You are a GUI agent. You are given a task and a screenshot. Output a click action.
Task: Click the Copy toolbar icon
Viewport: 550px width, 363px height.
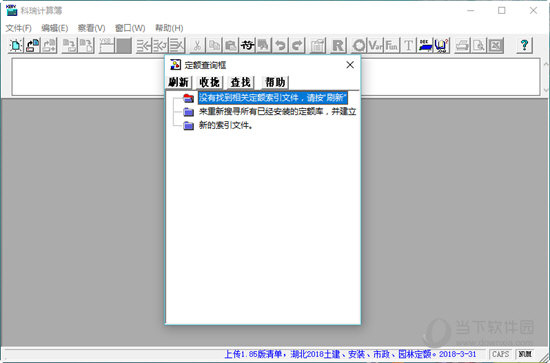pos(214,46)
